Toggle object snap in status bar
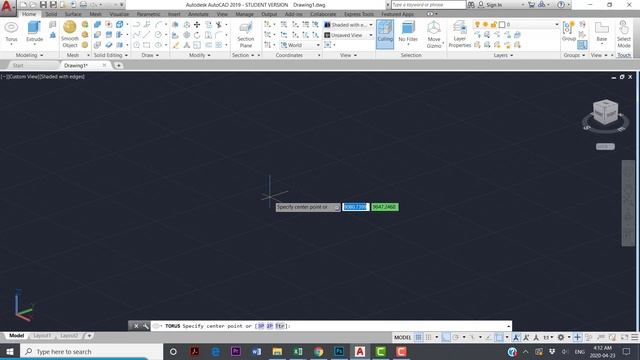Screen dimensions: 640x360 click(499, 337)
